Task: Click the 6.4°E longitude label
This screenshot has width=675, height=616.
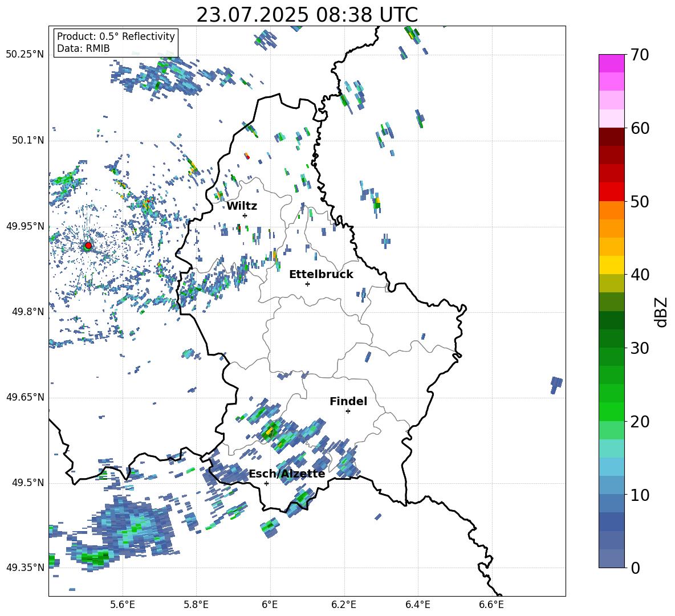Action: pyautogui.click(x=417, y=605)
